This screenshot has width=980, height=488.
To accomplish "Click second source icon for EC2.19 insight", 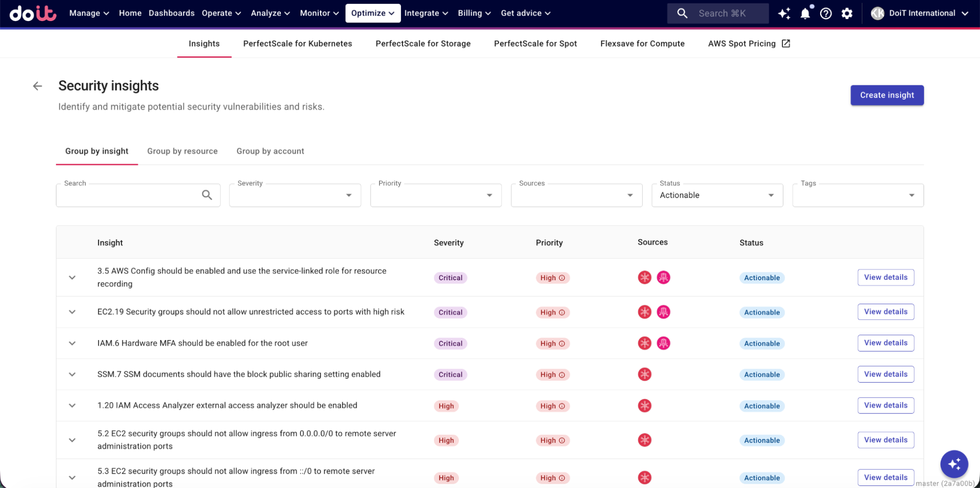I will click(663, 312).
